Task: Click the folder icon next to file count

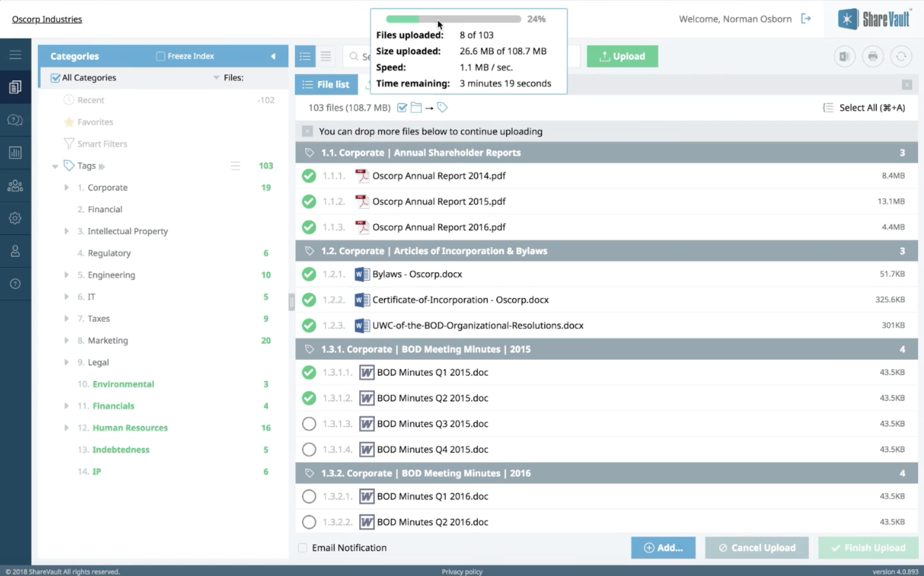Action: pos(416,108)
